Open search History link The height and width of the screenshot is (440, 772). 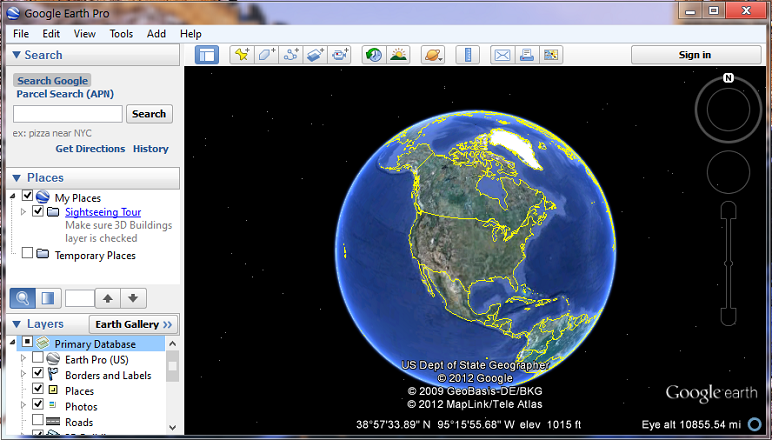click(x=151, y=149)
